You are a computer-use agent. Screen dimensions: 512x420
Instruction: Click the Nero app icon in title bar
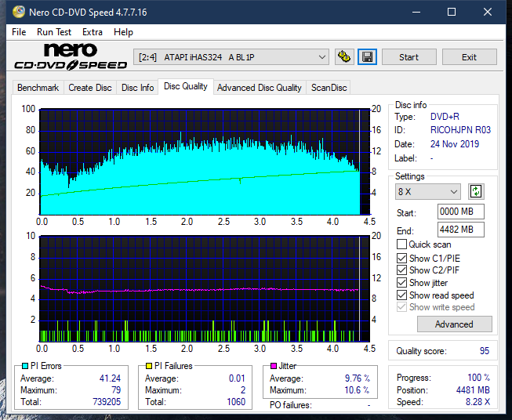[19, 12]
